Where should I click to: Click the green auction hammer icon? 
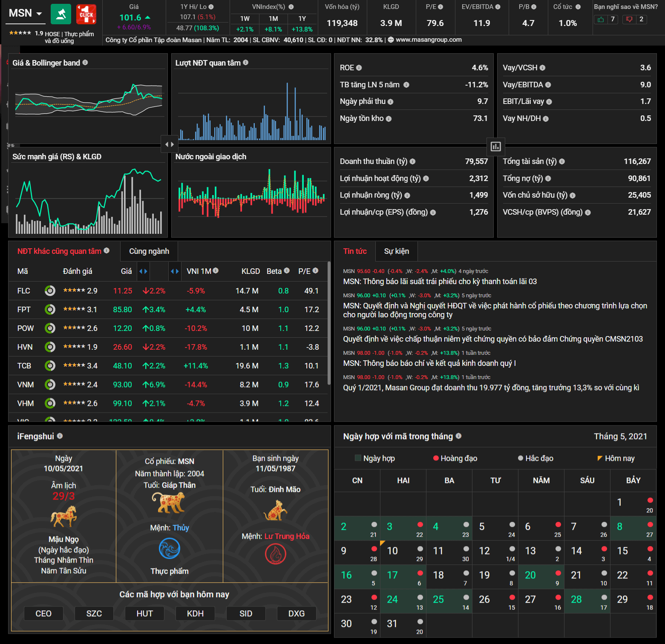point(61,14)
